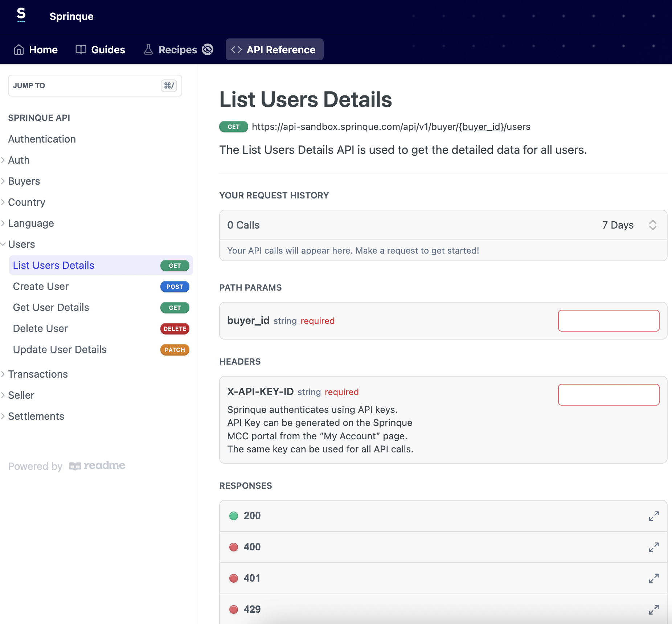Click the Sprinque brand name
The height and width of the screenshot is (624, 672).
click(x=71, y=16)
